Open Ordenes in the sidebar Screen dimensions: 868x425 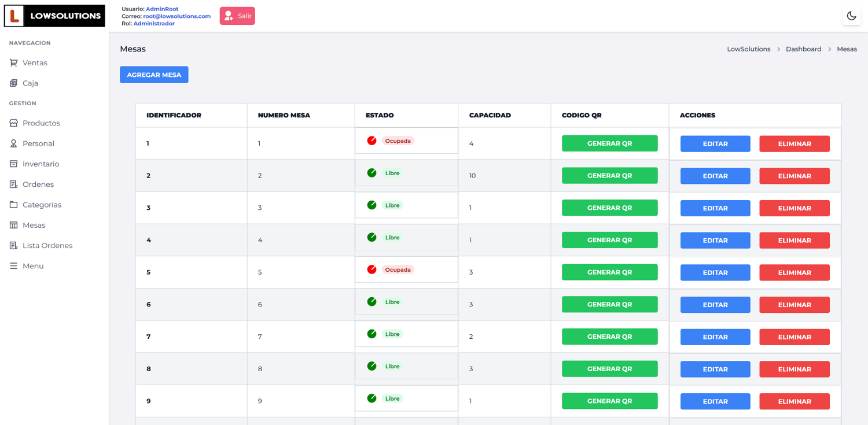pyautogui.click(x=38, y=184)
